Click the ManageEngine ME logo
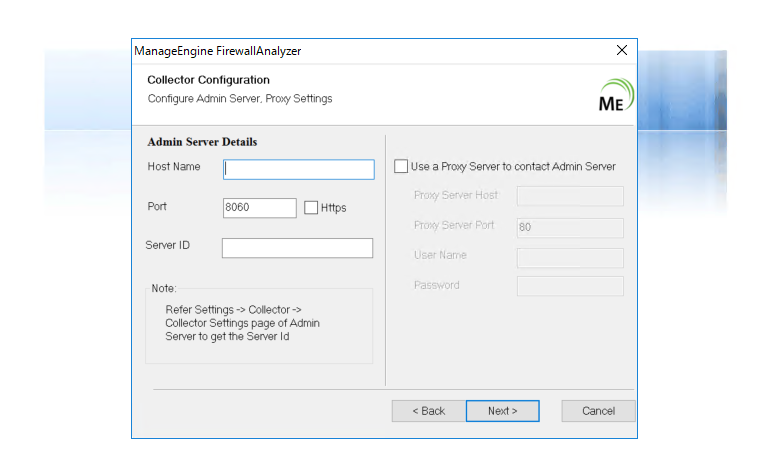Viewport: 778px width, 464px height. click(x=616, y=95)
